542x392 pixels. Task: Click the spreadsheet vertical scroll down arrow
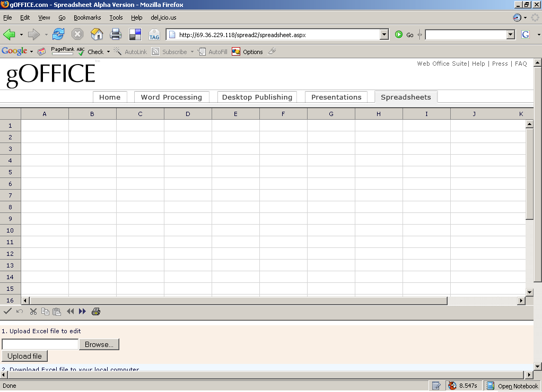pyautogui.click(x=530, y=292)
